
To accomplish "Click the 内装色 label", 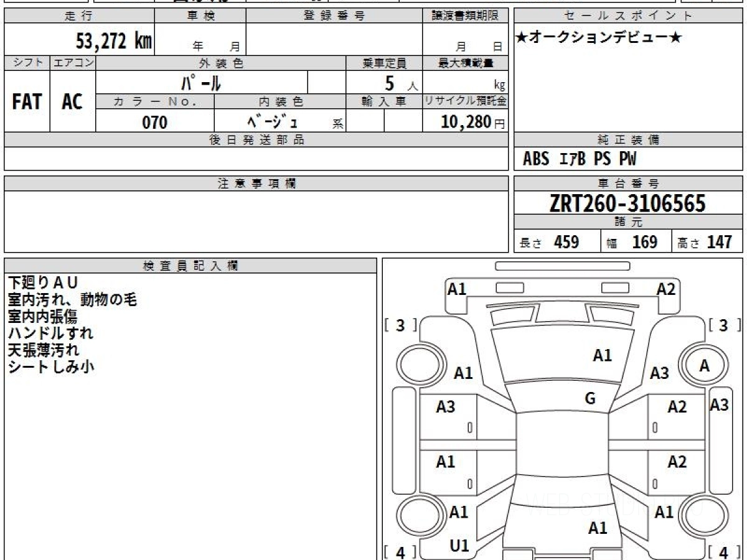I will [x=281, y=101].
